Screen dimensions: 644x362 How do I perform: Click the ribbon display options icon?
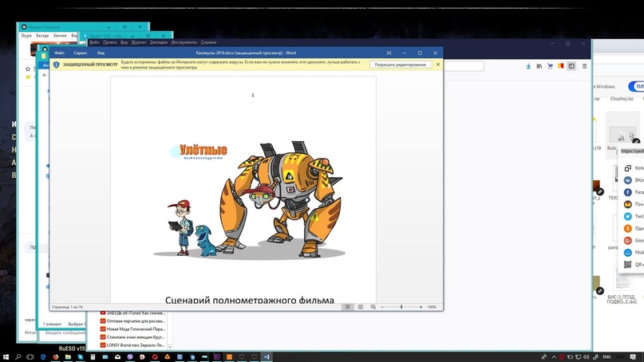(389, 53)
